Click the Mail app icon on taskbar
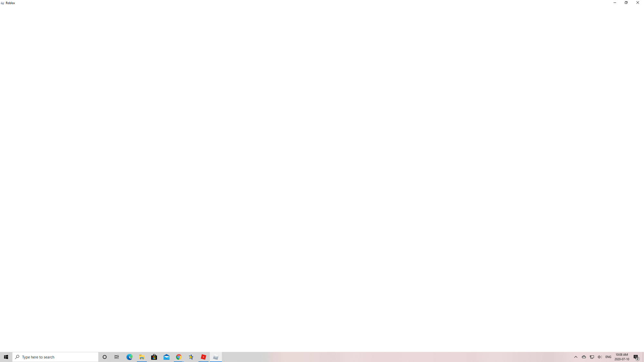The height and width of the screenshot is (362, 644). pyautogui.click(x=166, y=357)
